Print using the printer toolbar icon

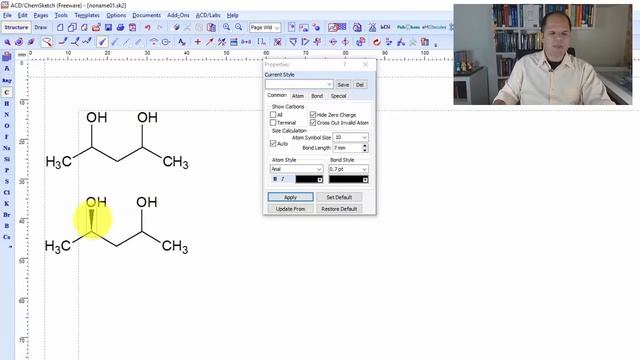[x=120, y=28]
